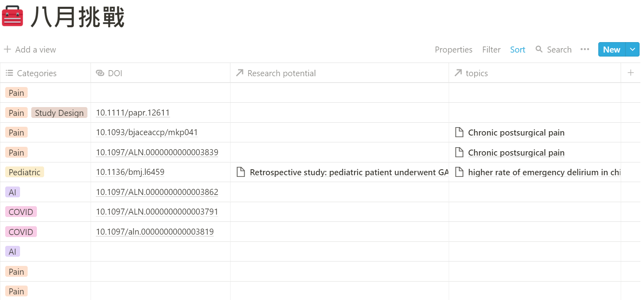Open the Categories column header menu

tap(36, 73)
